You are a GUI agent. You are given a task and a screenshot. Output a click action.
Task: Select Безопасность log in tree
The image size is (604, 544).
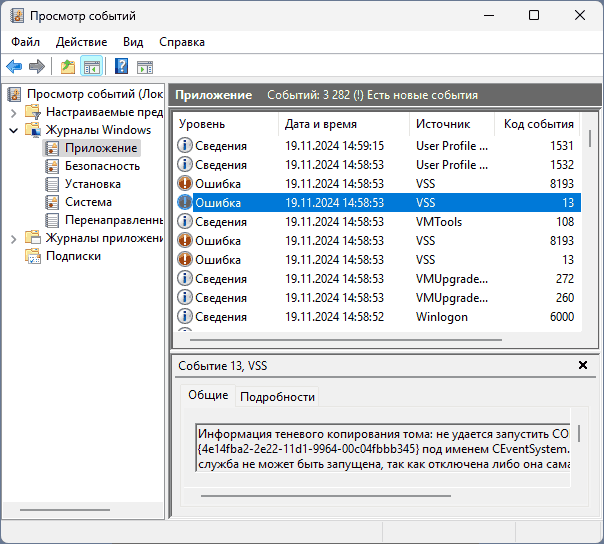(102, 166)
